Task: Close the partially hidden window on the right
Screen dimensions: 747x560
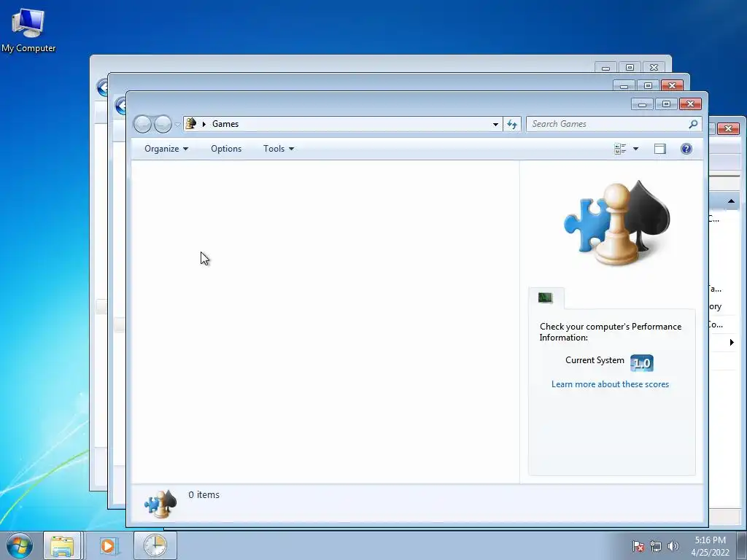Action: tap(728, 128)
